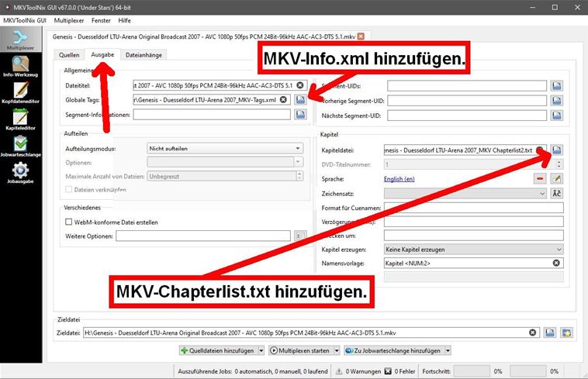Browse for Vorherige Segment-UID file

click(x=557, y=101)
